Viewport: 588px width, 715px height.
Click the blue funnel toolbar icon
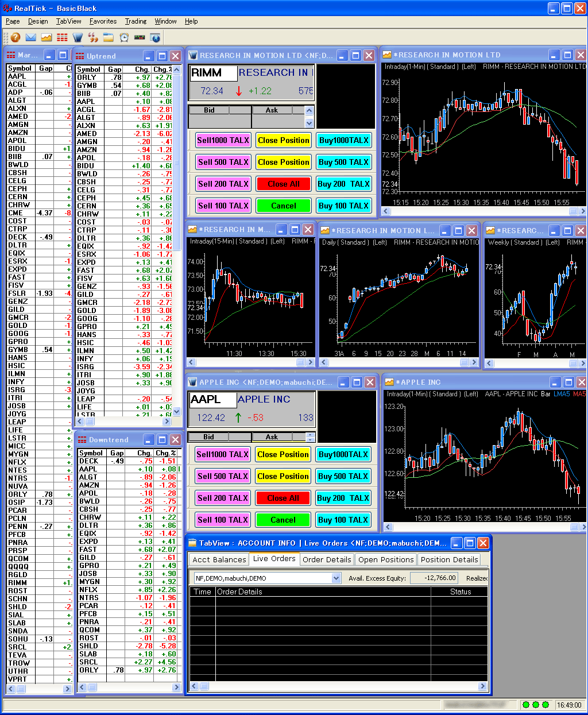[78, 37]
